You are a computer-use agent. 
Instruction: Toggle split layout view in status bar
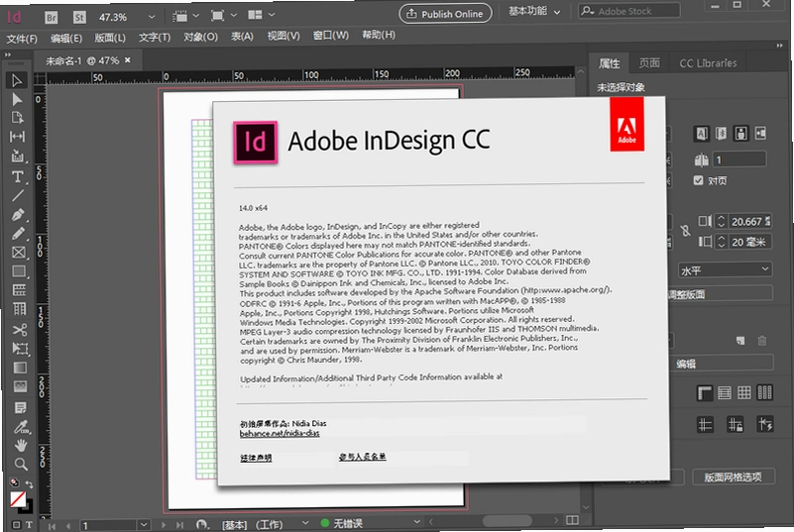tap(572, 520)
